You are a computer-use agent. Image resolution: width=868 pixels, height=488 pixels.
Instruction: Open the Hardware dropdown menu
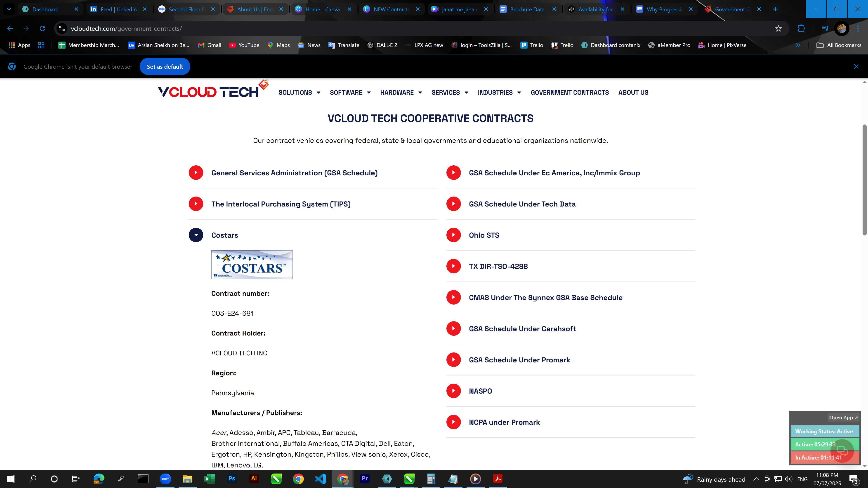[401, 93]
